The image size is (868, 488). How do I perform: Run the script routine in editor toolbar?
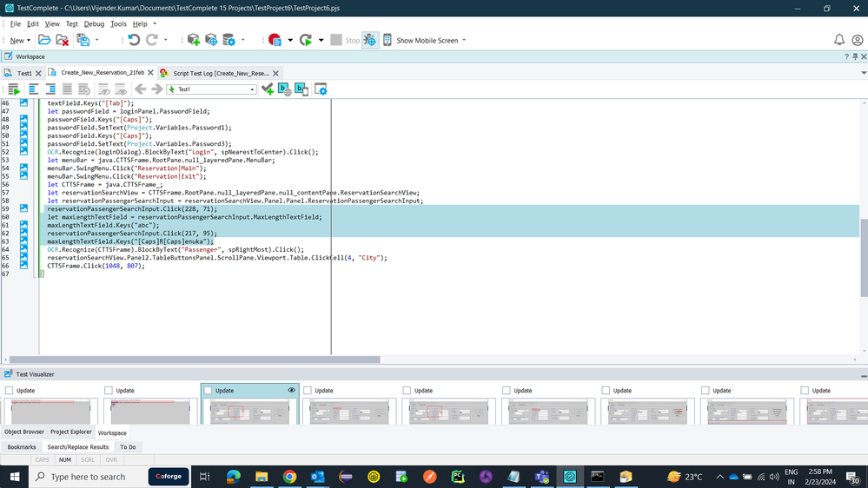(x=14, y=89)
